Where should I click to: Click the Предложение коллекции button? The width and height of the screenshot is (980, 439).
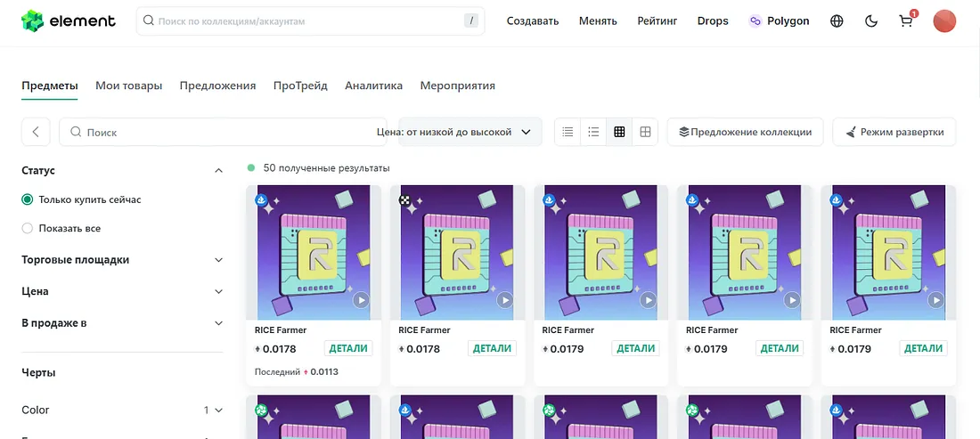point(745,132)
